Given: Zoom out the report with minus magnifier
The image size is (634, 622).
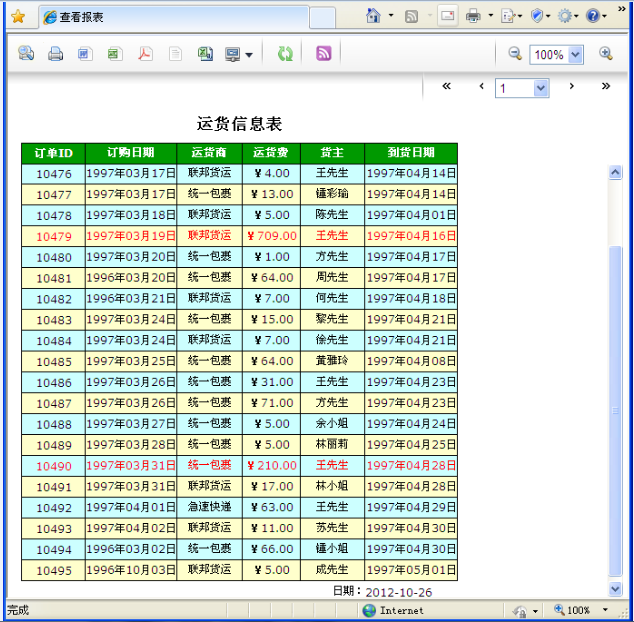Looking at the screenshot, I should (515, 53).
